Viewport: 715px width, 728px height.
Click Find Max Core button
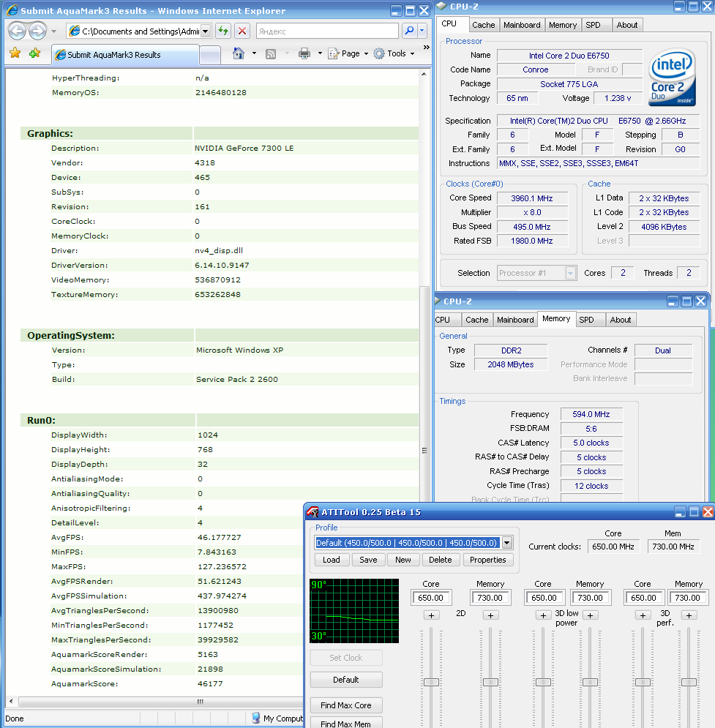[x=346, y=705]
